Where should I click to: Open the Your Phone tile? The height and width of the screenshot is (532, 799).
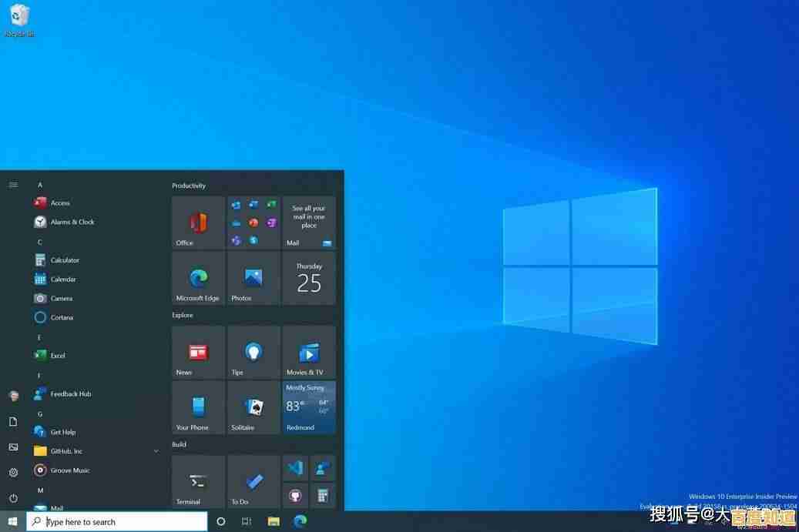(x=198, y=407)
